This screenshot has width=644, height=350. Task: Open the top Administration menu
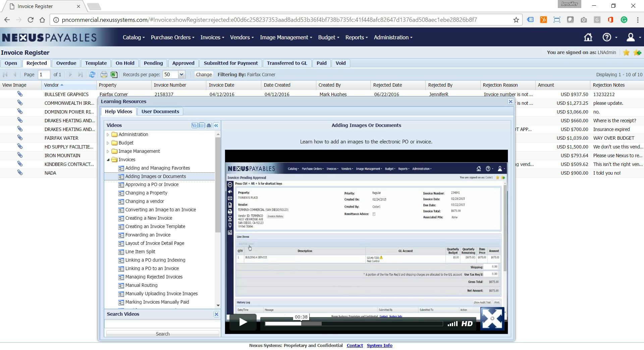pyautogui.click(x=393, y=37)
